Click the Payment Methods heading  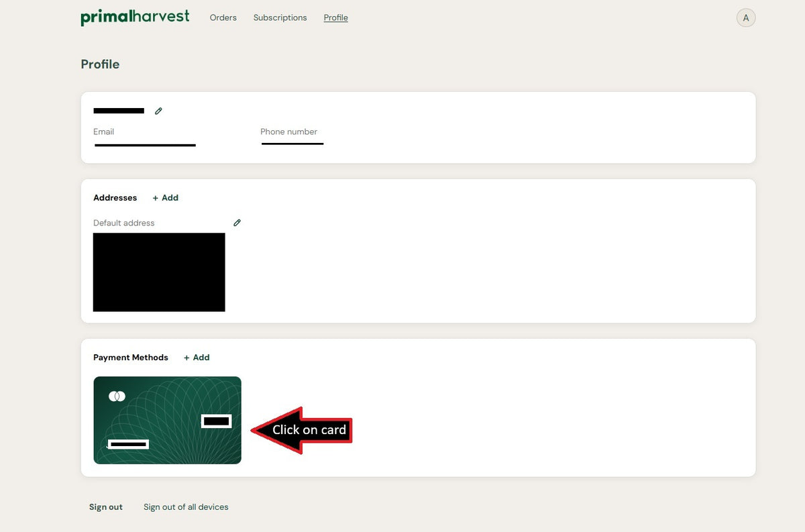tap(130, 358)
